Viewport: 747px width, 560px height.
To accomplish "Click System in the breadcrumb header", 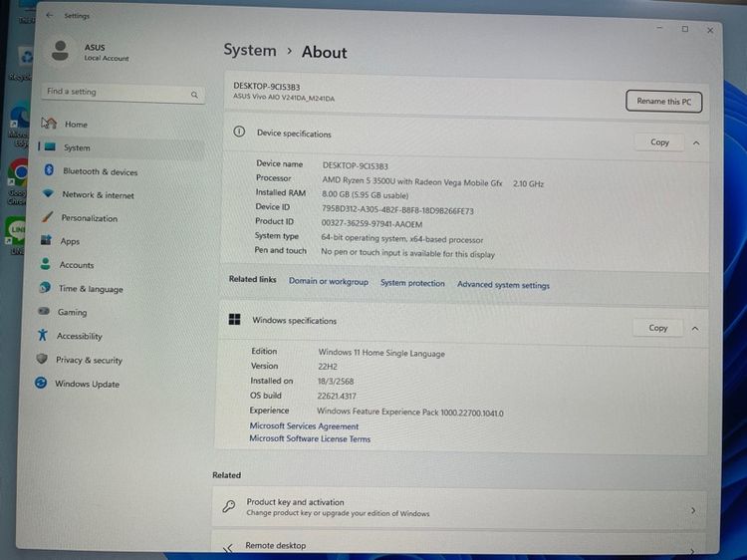I will (x=250, y=50).
